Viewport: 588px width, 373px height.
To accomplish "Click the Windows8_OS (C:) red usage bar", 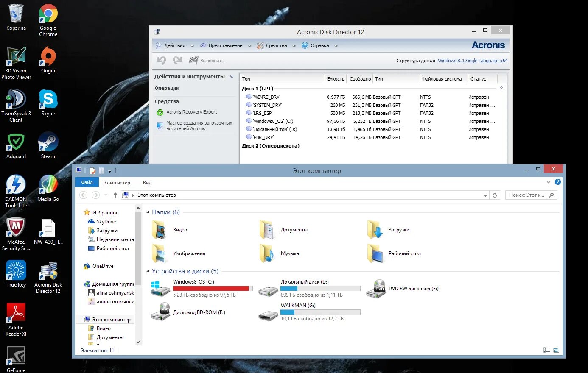I will (x=213, y=288).
